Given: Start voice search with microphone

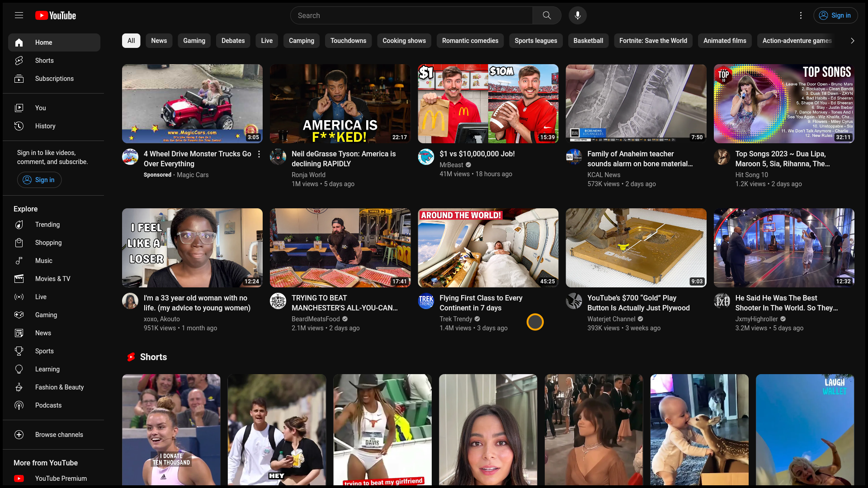Looking at the screenshot, I should pos(577,15).
